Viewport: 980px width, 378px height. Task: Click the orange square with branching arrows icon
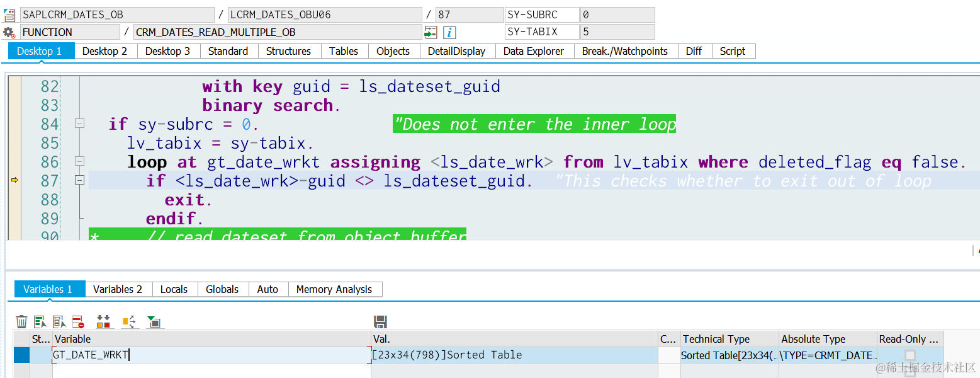click(x=129, y=322)
